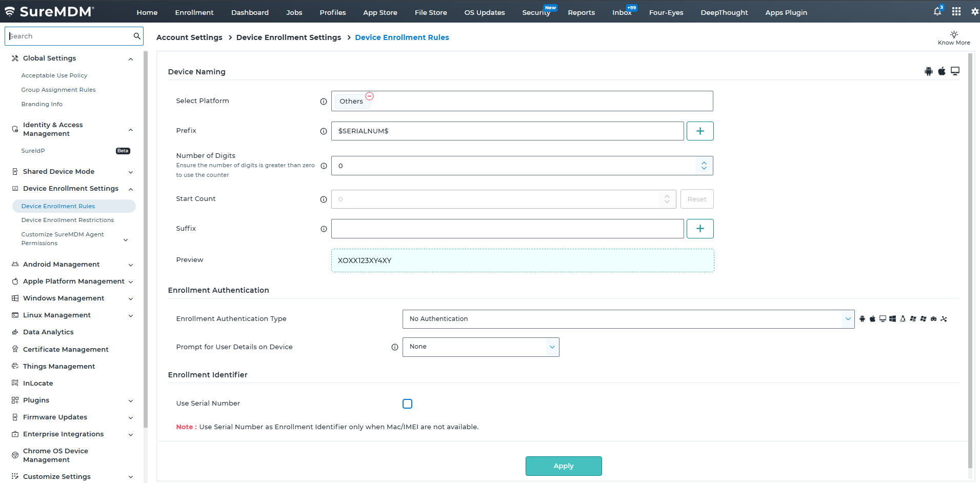Open the OS Updates tab
The height and width of the screenshot is (483, 980).
485,12
